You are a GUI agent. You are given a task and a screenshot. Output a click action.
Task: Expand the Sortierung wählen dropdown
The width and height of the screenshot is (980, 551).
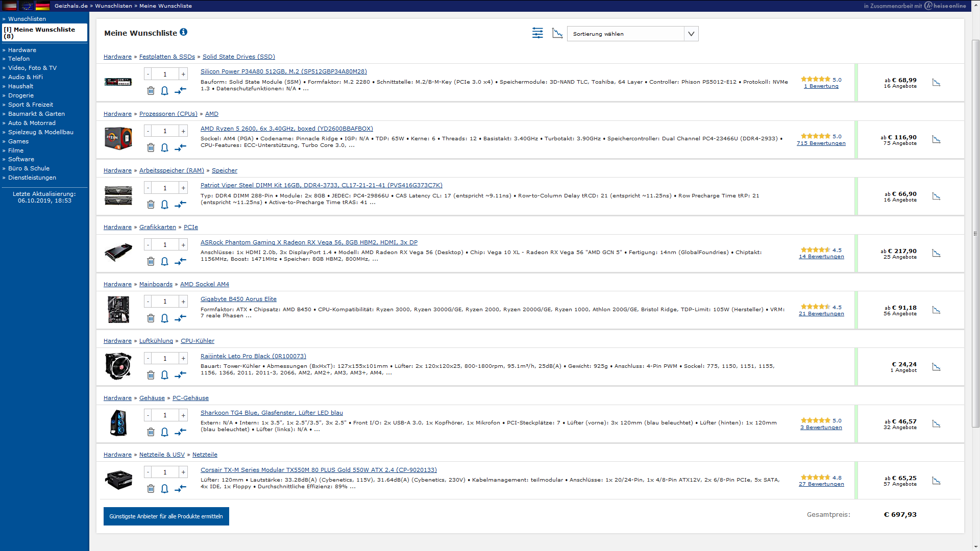point(625,34)
